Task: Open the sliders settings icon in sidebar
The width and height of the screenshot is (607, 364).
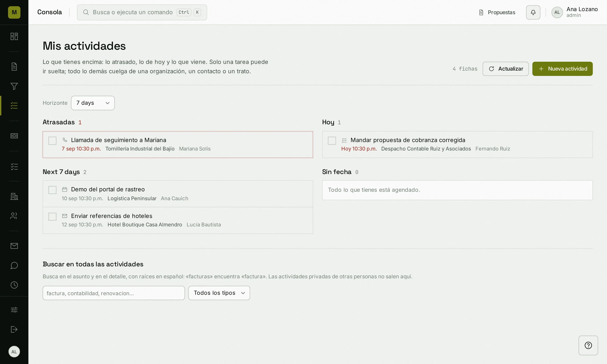Action: pyautogui.click(x=14, y=310)
